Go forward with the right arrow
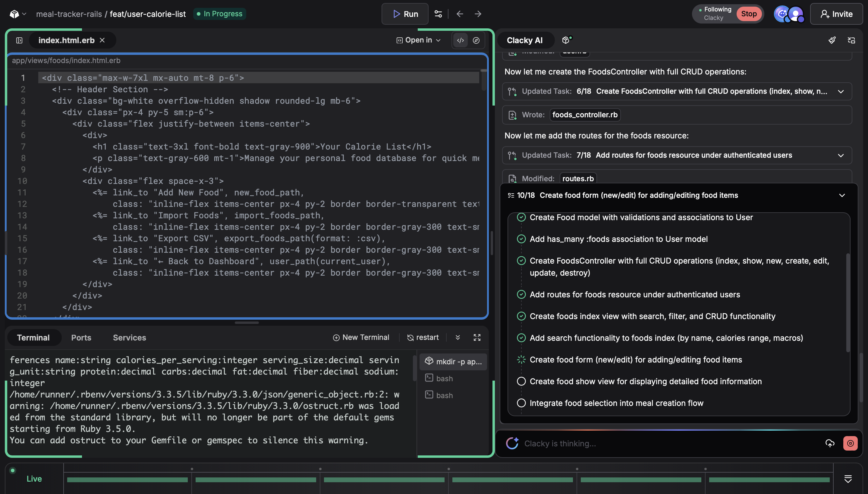Image resolution: width=868 pixels, height=494 pixels. 478,14
